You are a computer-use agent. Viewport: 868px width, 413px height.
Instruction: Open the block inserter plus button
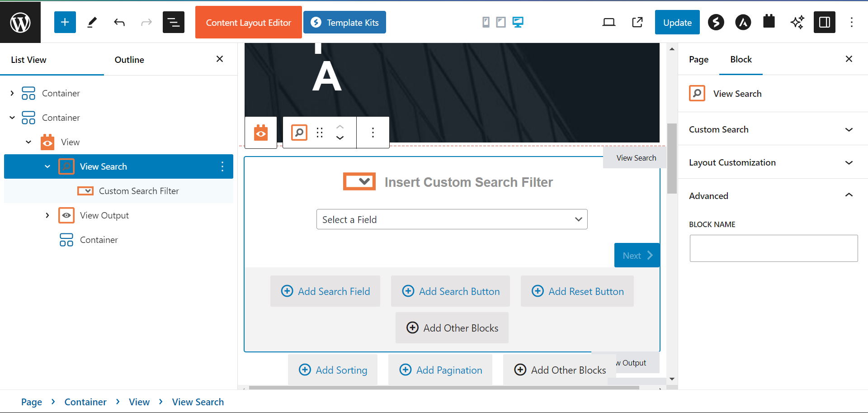point(65,22)
